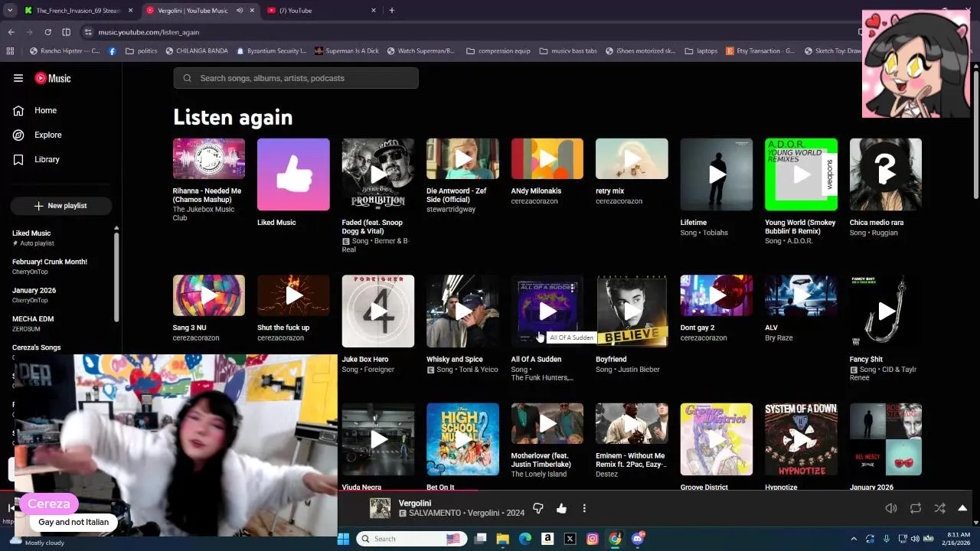Open Rihanna - Needed Me mashup thumbnail

pyautogui.click(x=209, y=158)
